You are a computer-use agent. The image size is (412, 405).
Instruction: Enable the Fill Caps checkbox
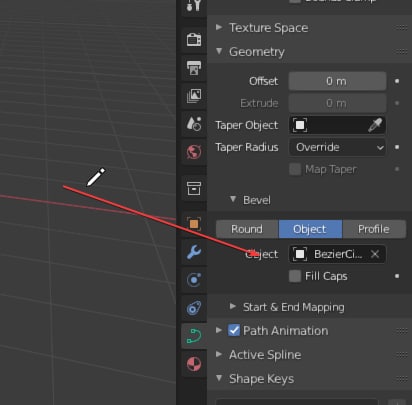click(x=295, y=276)
